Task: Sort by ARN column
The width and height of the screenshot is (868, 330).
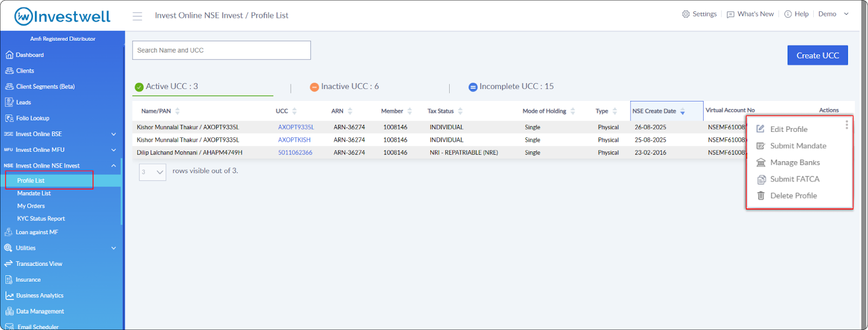Action: (350, 111)
